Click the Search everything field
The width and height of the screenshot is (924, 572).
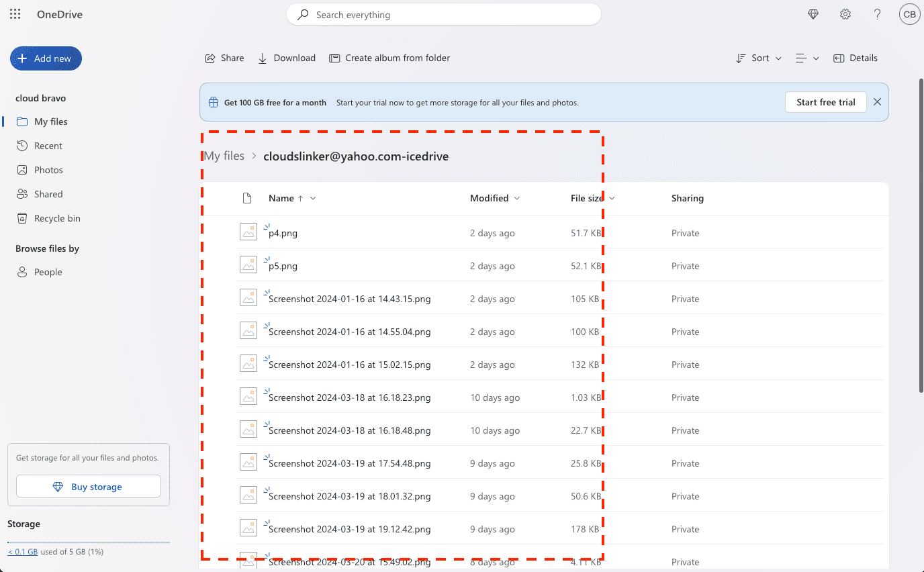pyautogui.click(x=444, y=14)
